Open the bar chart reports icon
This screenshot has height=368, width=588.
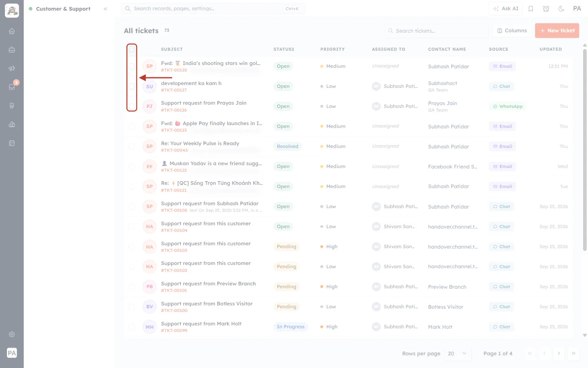click(x=12, y=124)
